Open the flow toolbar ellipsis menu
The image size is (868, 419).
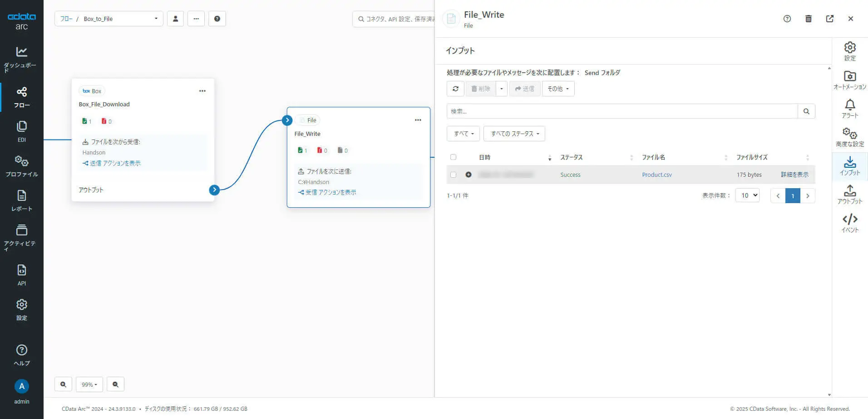[x=196, y=19]
